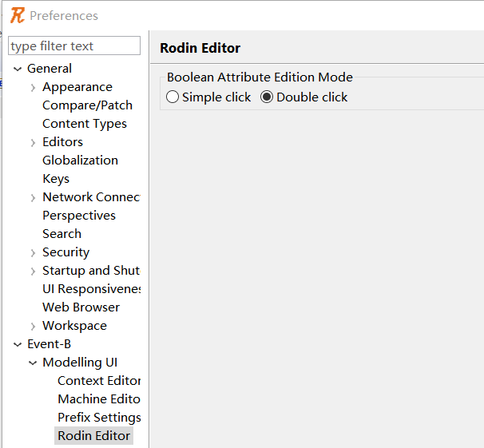Expand the Startup and Shutdown node

pyautogui.click(x=33, y=271)
